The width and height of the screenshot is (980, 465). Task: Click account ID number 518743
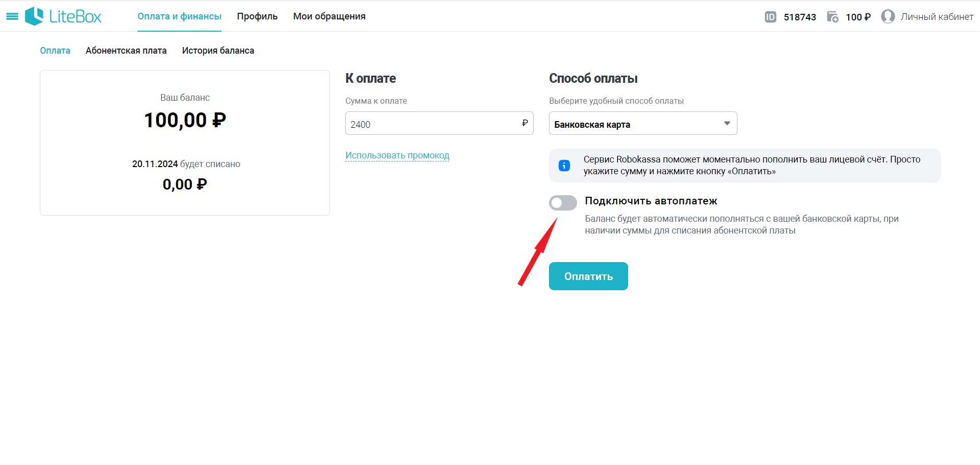800,17
